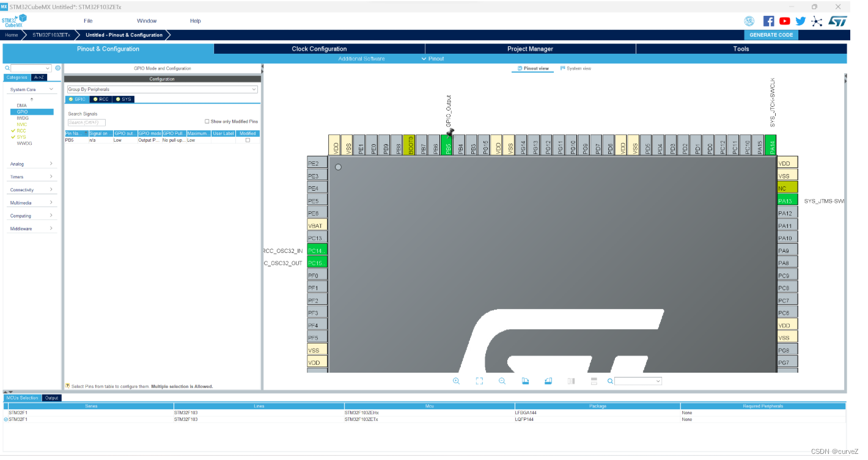The image size is (868, 460).
Task: Open the ST YouTube channel icon
Action: click(x=785, y=21)
